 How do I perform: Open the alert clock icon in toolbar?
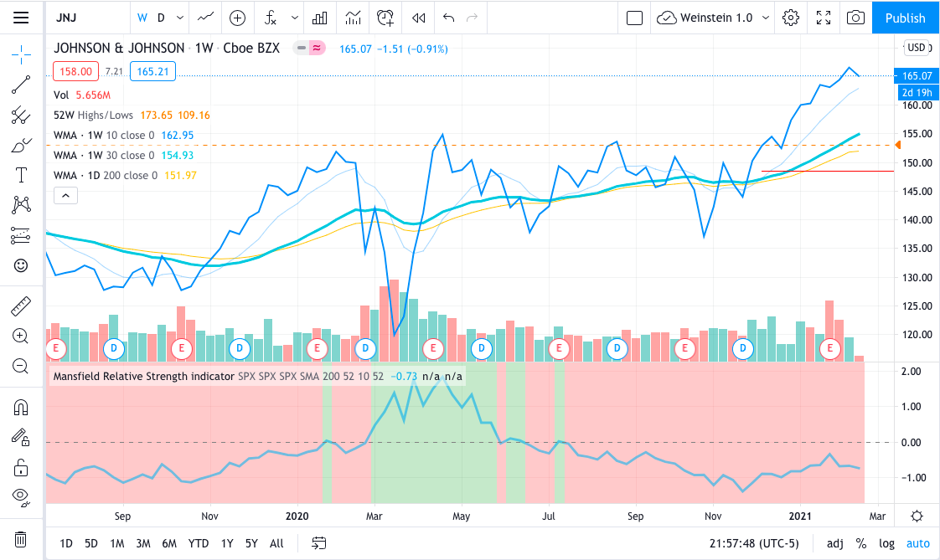click(385, 18)
